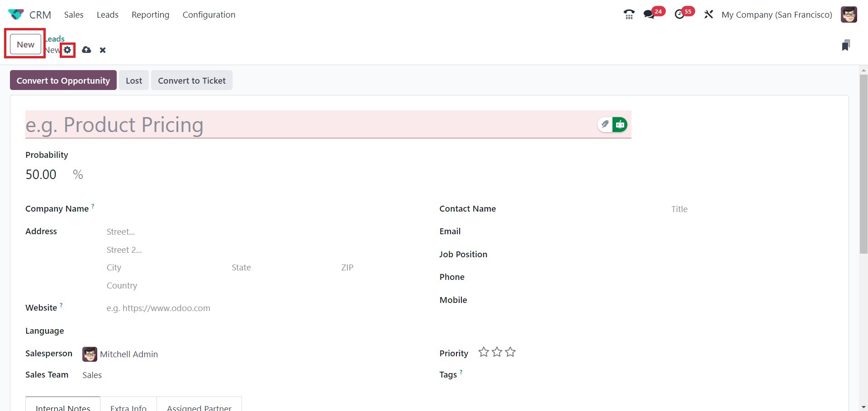Open the actions gear menu icon
Screen dimensions: 868x411
(x=67, y=50)
